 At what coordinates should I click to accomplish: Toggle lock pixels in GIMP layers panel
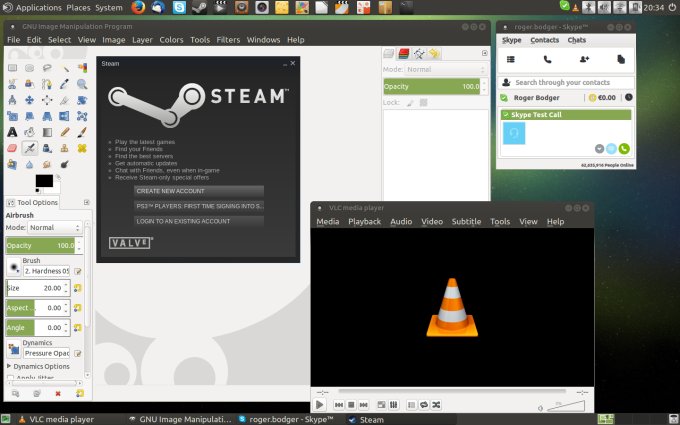click(410, 103)
